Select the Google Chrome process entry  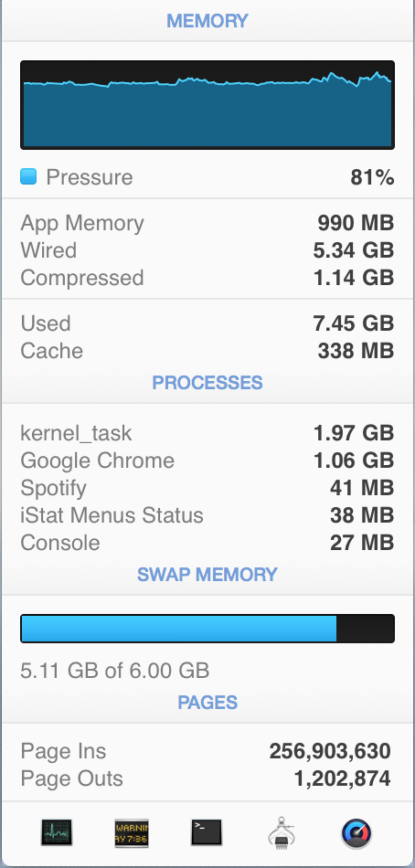coord(207,460)
